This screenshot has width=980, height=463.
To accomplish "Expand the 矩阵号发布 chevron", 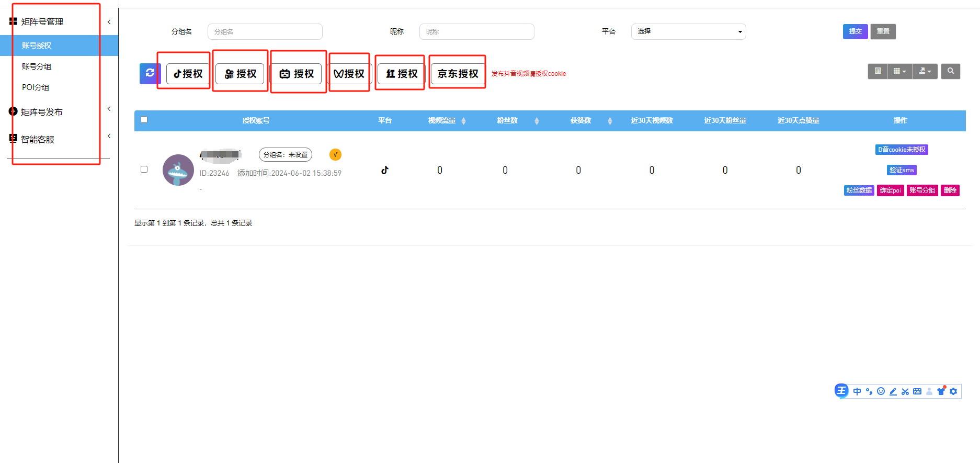I will [x=109, y=109].
